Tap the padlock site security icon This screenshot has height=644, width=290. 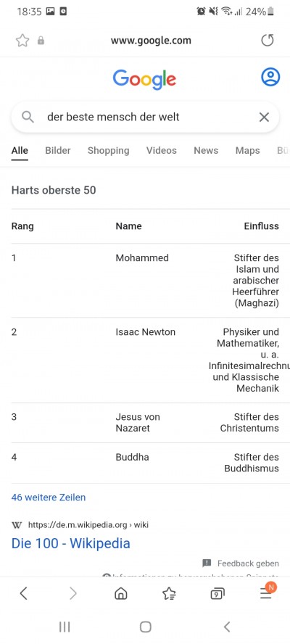(41, 41)
